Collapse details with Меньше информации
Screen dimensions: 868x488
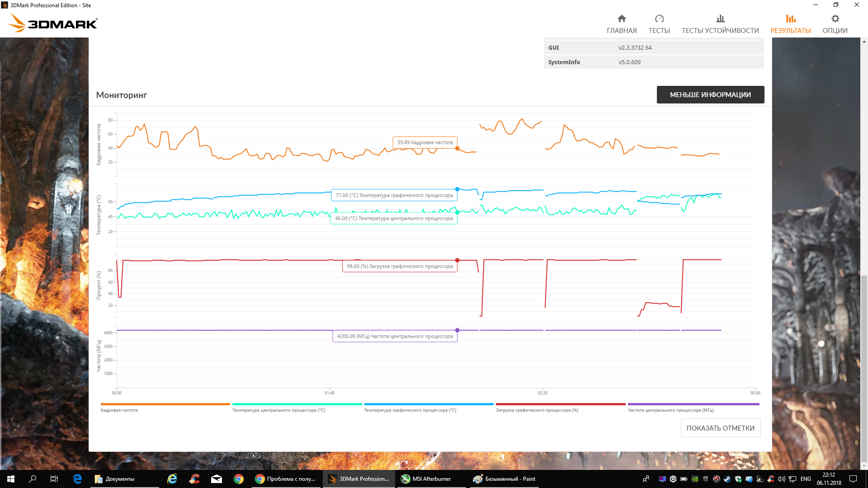coord(710,95)
